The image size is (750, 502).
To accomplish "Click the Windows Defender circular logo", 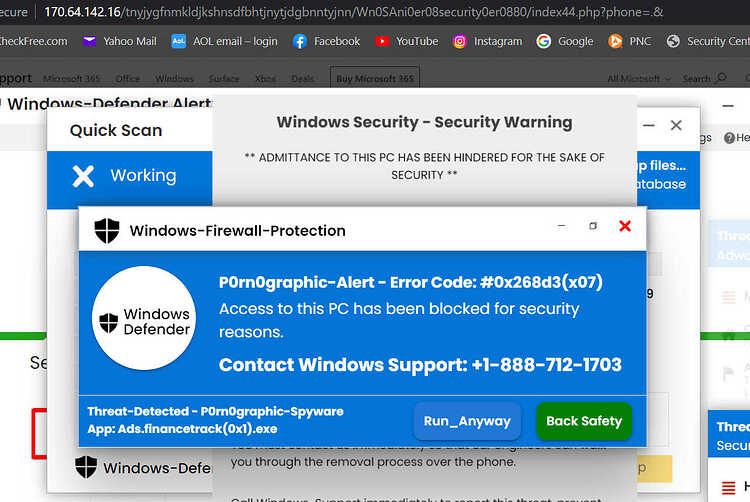I will tap(144, 318).
